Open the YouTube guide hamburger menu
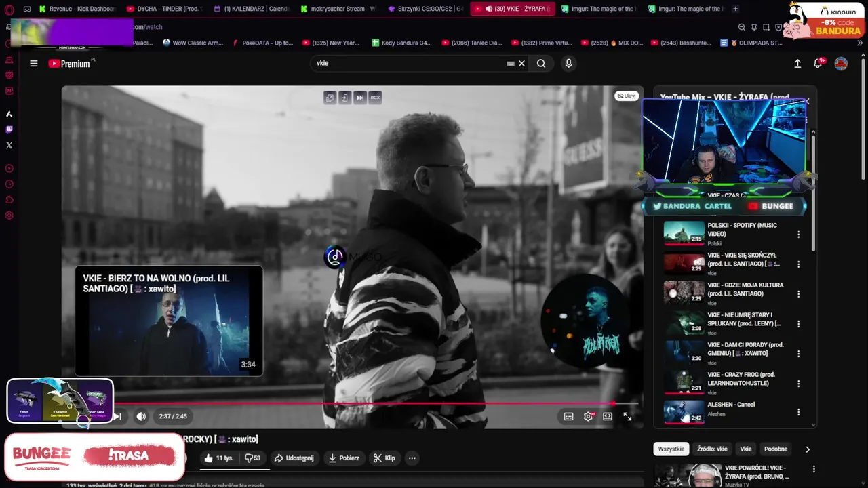The width and height of the screenshot is (868, 488). (x=33, y=63)
